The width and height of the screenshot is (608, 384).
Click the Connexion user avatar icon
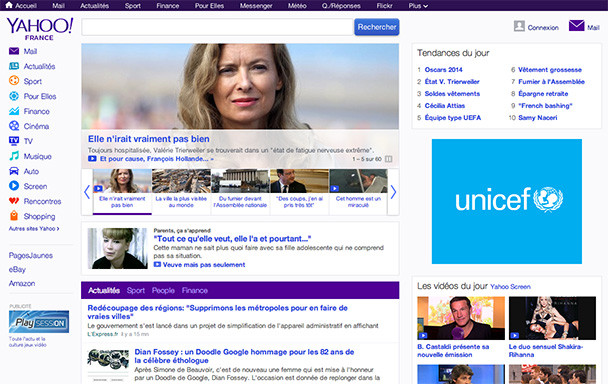519,26
